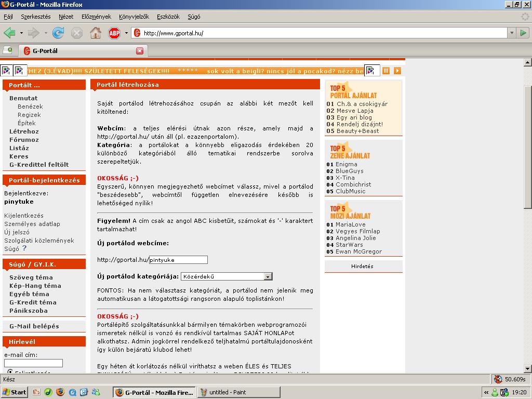Select the radio button under e-mail cím
532x399 pixels.
click(10, 372)
